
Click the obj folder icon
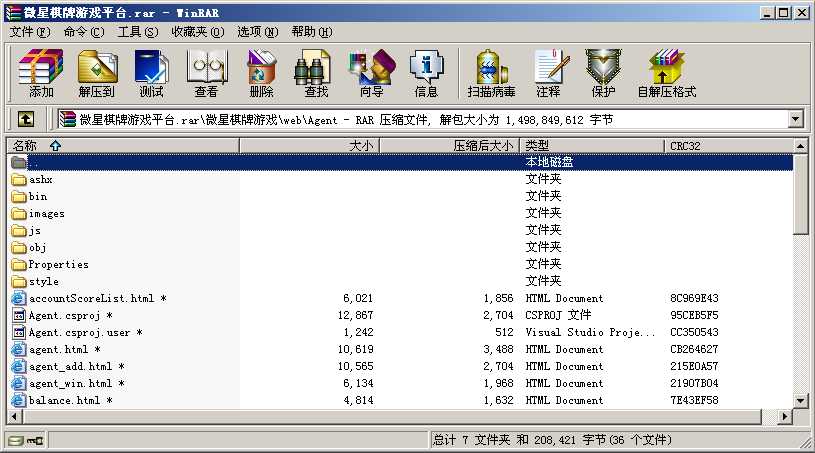click(19, 248)
